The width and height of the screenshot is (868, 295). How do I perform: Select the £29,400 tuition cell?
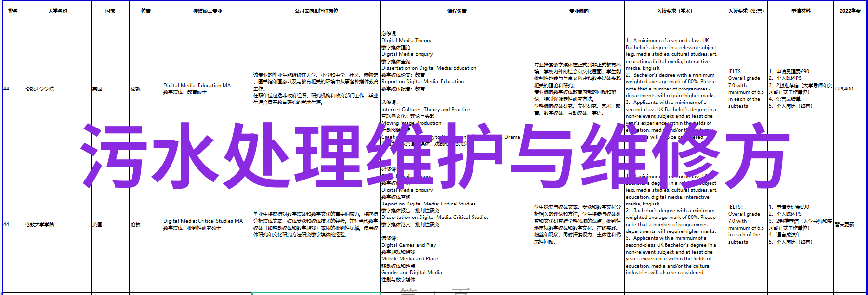coord(850,89)
